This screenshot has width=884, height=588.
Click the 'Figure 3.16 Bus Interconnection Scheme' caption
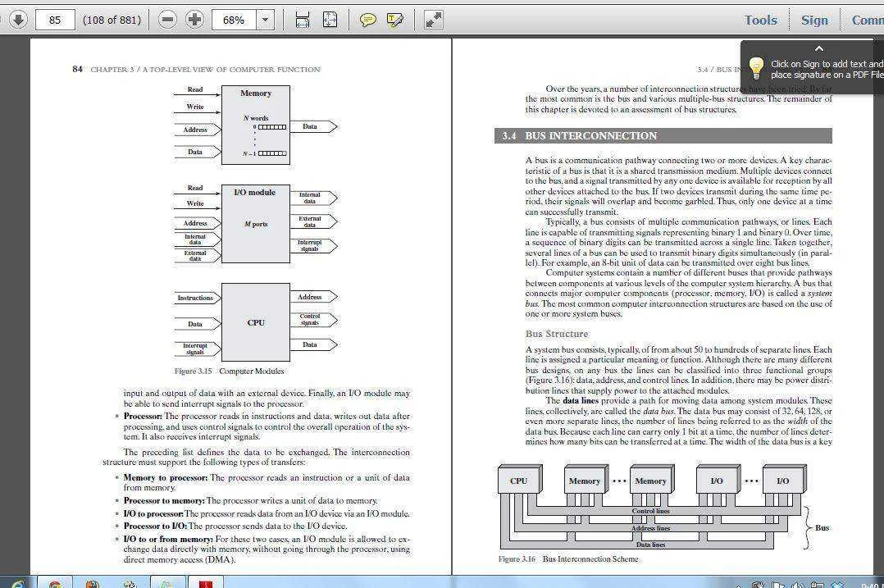[x=568, y=558]
